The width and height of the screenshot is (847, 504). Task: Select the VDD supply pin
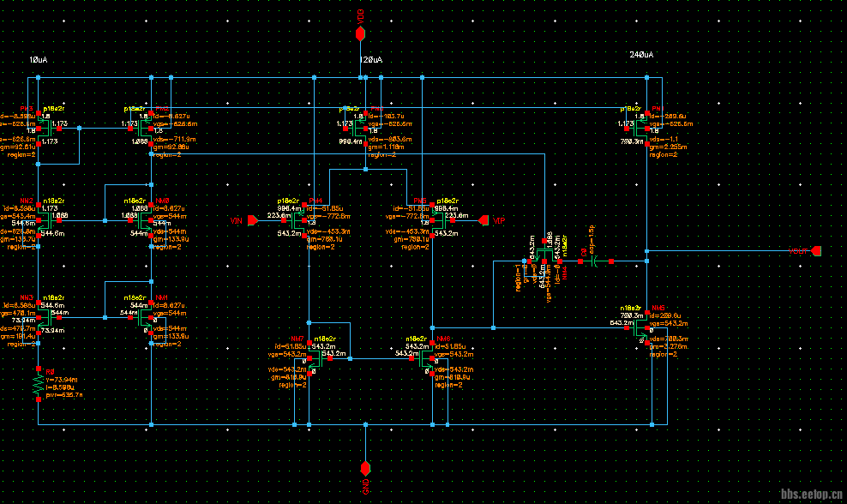coord(360,34)
